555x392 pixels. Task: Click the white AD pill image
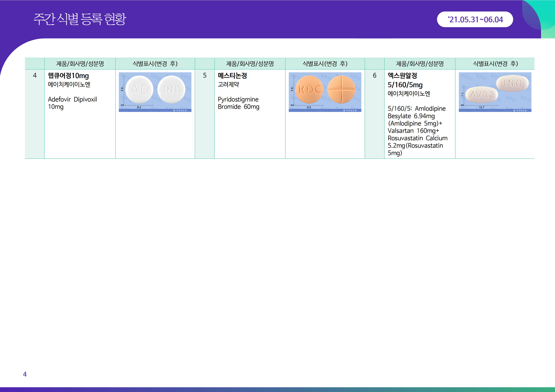coord(140,90)
